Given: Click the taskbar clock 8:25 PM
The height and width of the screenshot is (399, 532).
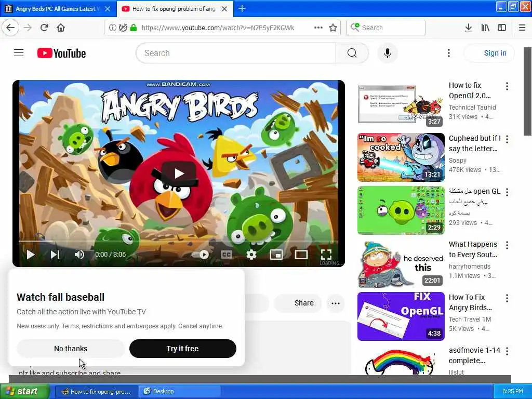Looking at the screenshot, I should click(x=513, y=391).
